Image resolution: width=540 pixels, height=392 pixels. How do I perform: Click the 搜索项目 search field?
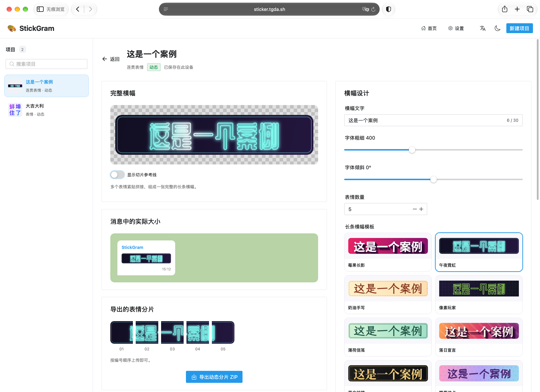(x=46, y=64)
